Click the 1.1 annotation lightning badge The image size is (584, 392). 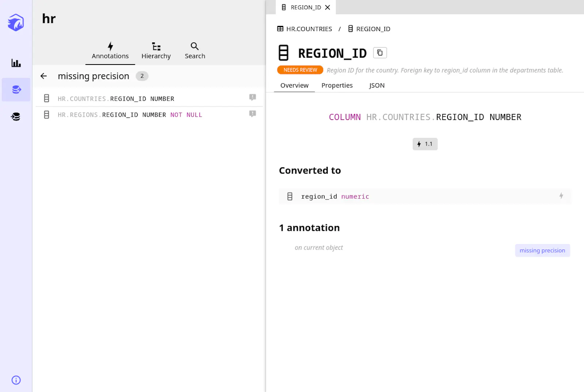[x=425, y=144]
